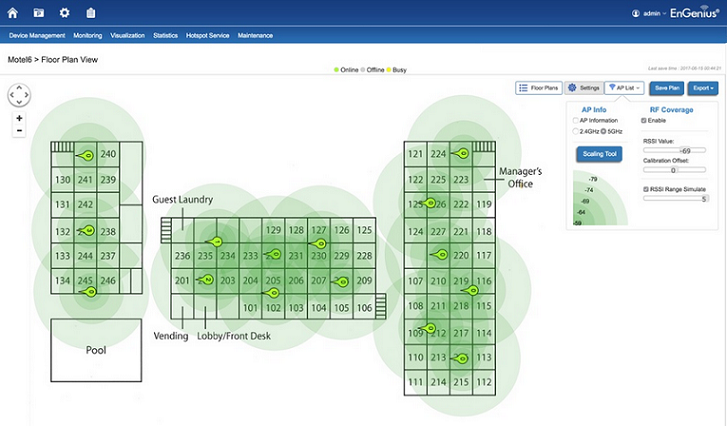Toggle the RF Coverage Enable checkbox

click(x=643, y=120)
